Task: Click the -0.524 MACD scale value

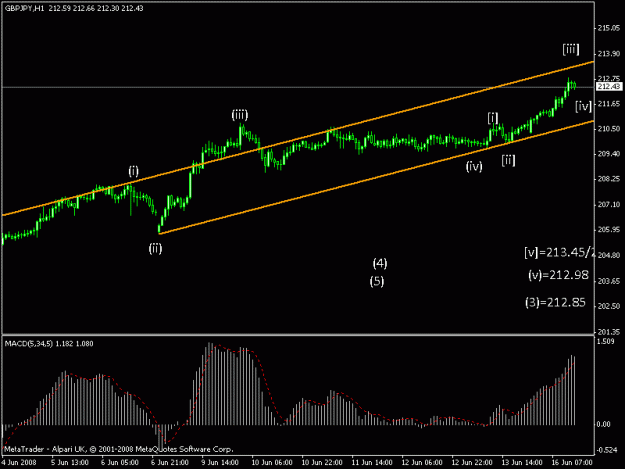Action: tap(607, 450)
